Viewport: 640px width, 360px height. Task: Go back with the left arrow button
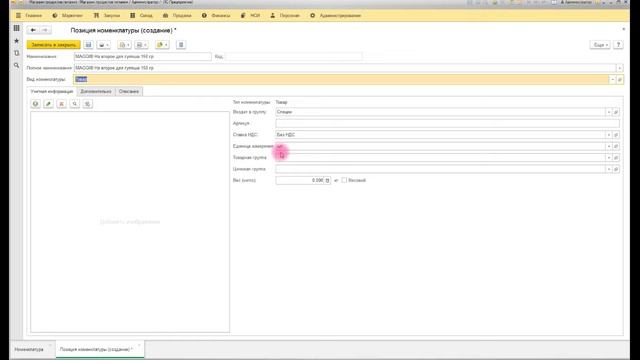tap(33, 30)
